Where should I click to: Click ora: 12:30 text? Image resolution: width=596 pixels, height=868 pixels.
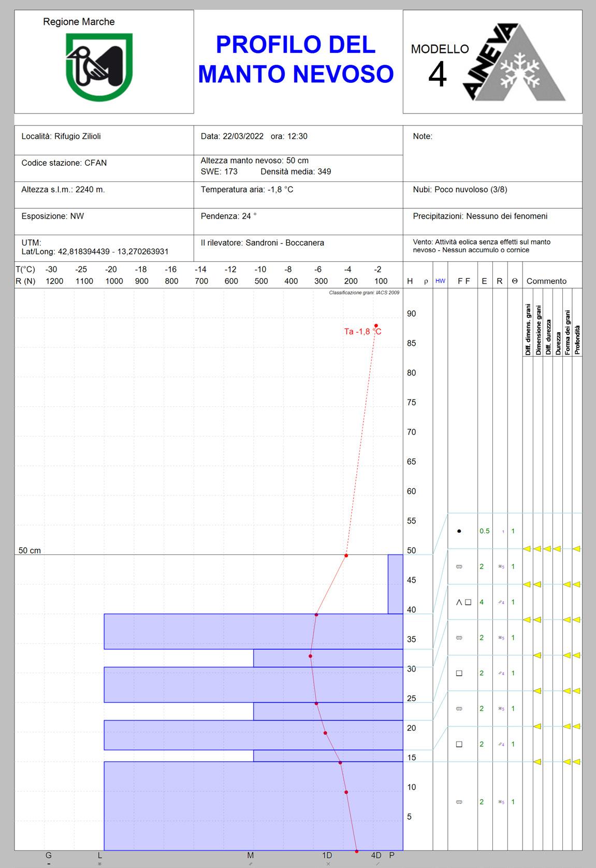click(289, 136)
